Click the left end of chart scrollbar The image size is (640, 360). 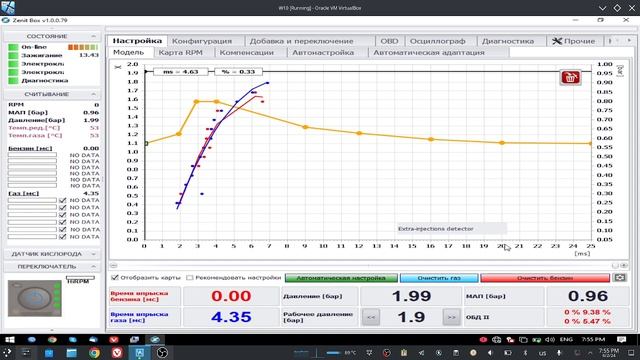point(113,266)
